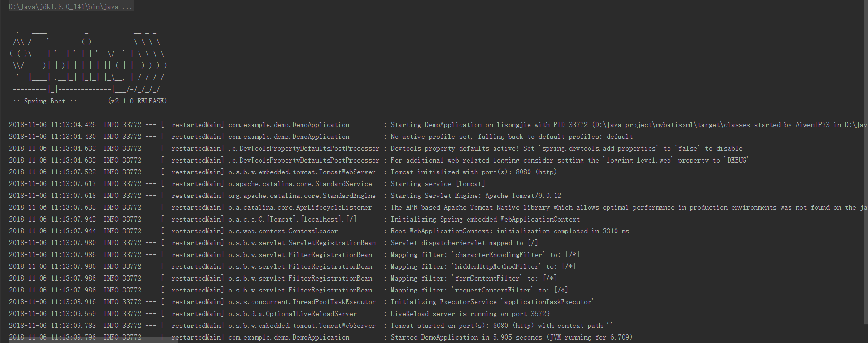The height and width of the screenshot is (343, 868).
Task: Select the Spring Boot version line
Action: click(90, 101)
